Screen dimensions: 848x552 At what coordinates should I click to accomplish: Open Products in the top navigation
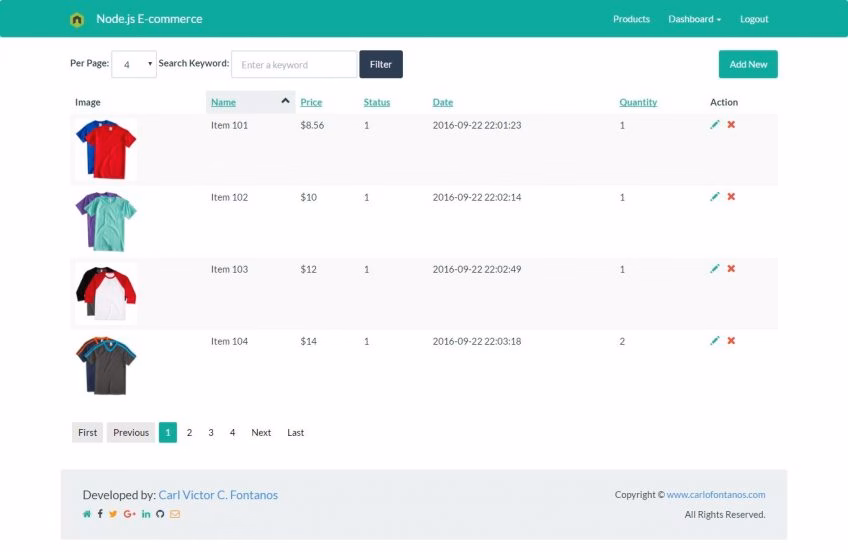pos(631,19)
